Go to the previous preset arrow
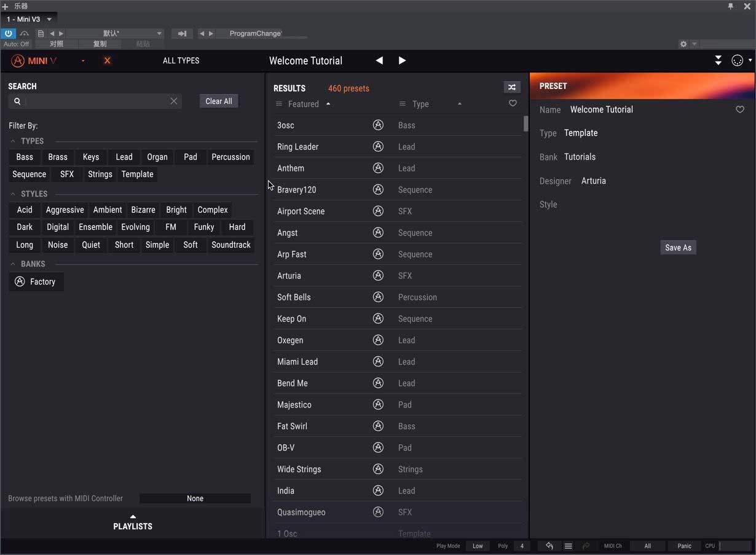The image size is (756, 555). pyautogui.click(x=379, y=60)
